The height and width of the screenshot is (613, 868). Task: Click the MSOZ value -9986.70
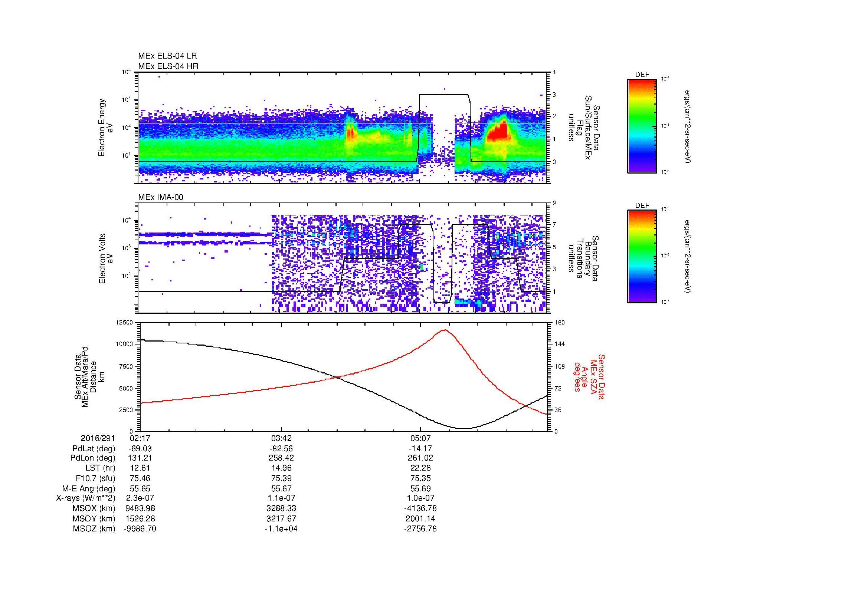[x=140, y=529]
